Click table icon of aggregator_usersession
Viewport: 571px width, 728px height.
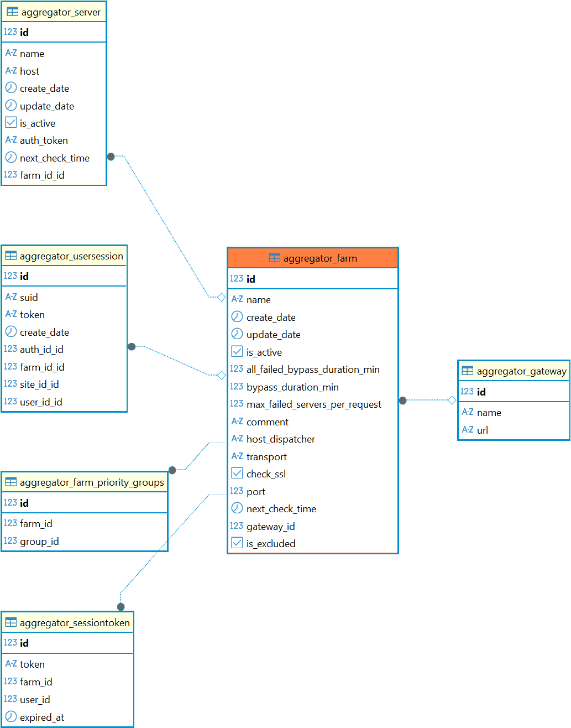11,256
